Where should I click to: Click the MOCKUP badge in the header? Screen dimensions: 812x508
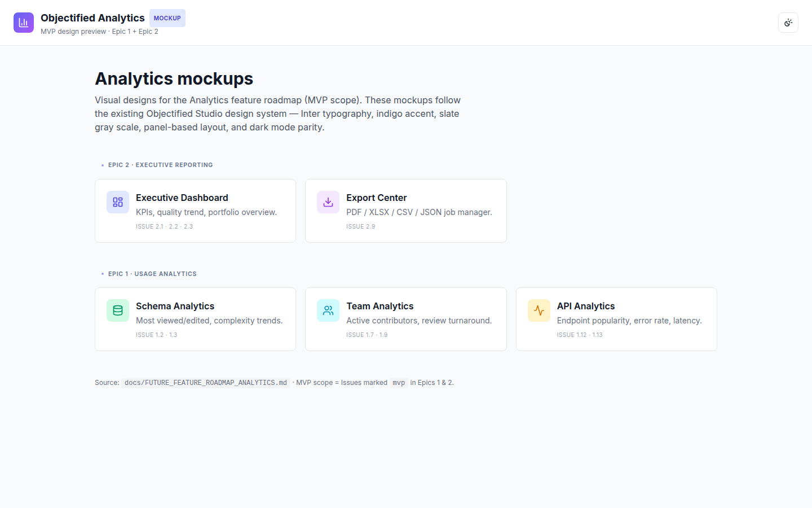click(x=167, y=18)
